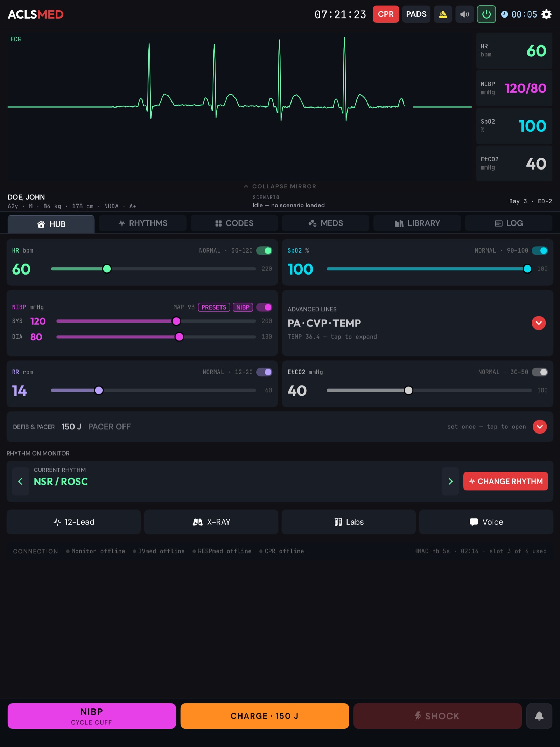Click the ECG waveform display
The width and height of the screenshot is (560, 747).
click(240, 107)
